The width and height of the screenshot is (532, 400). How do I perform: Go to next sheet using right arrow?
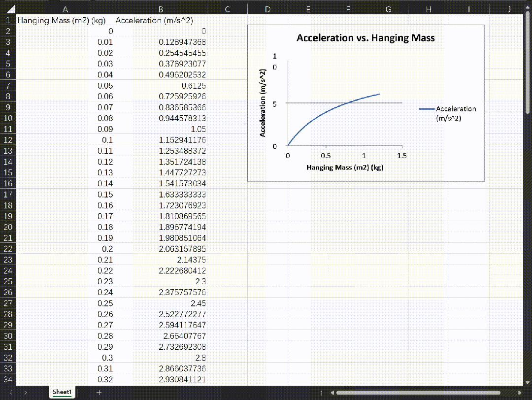[x=26, y=392]
